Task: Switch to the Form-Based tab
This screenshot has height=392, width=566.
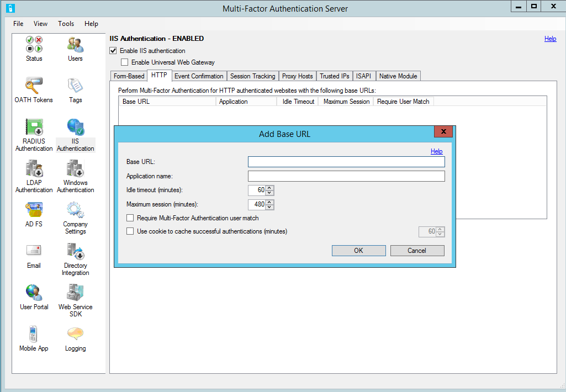Action: click(129, 76)
